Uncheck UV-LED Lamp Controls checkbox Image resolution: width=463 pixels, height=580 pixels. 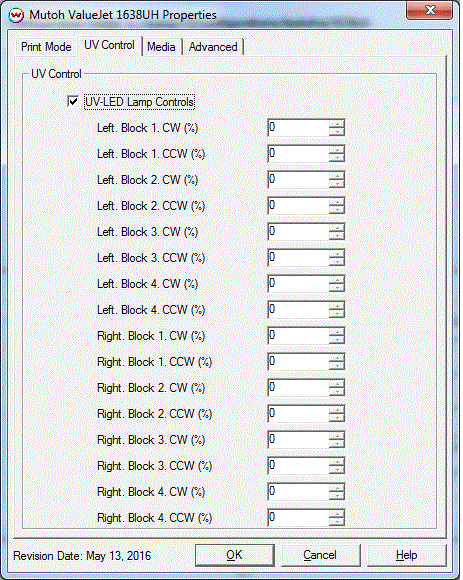73,101
